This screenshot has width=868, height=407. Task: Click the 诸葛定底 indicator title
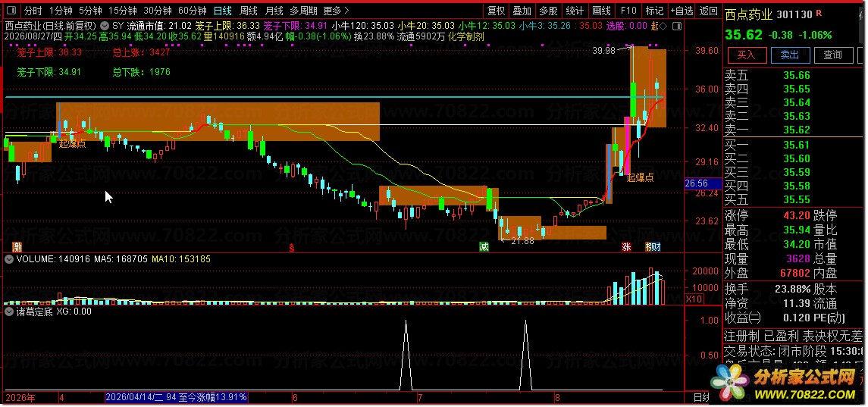click(x=36, y=312)
